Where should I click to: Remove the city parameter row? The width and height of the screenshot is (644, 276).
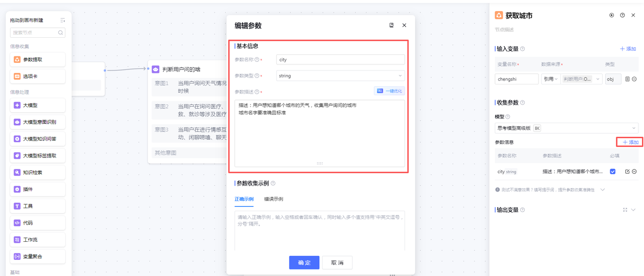(x=634, y=171)
